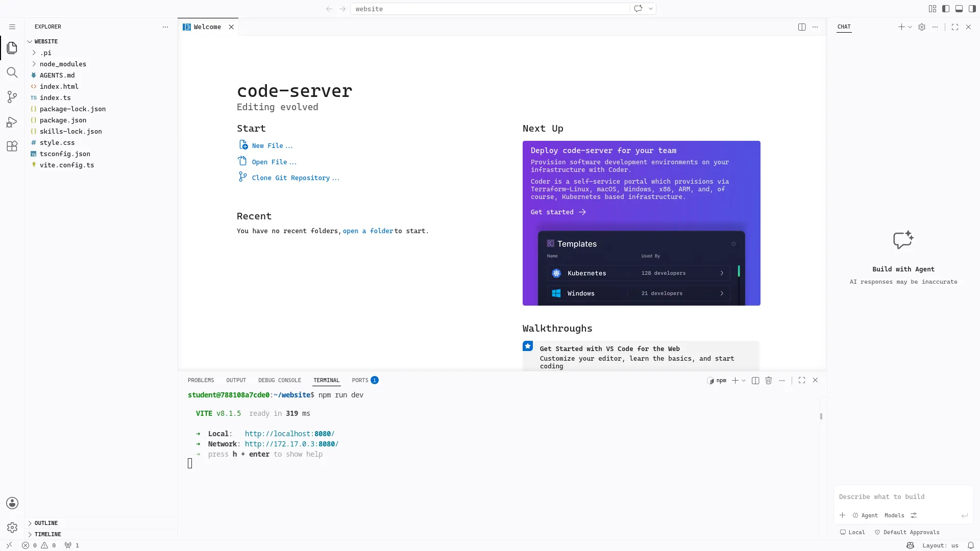
Task: Open editor more actions menu
Action: pos(815,27)
